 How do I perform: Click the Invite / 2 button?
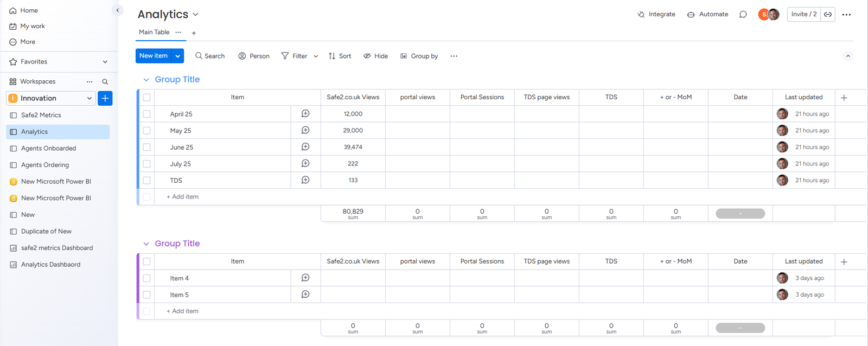click(x=803, y=15)
